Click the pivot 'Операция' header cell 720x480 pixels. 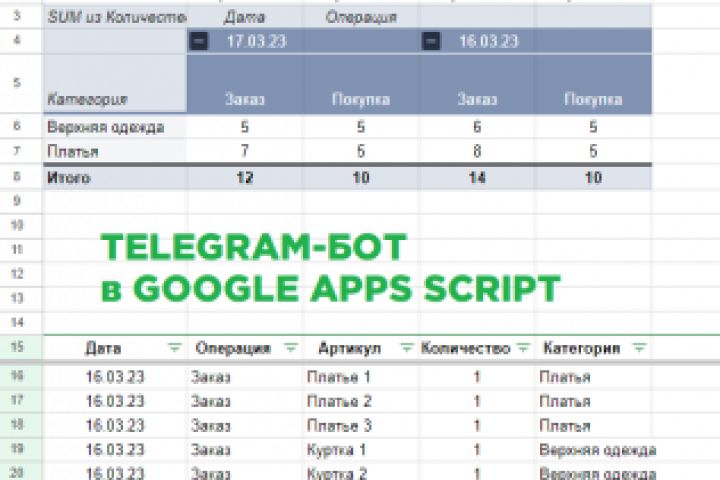[361, 17]
